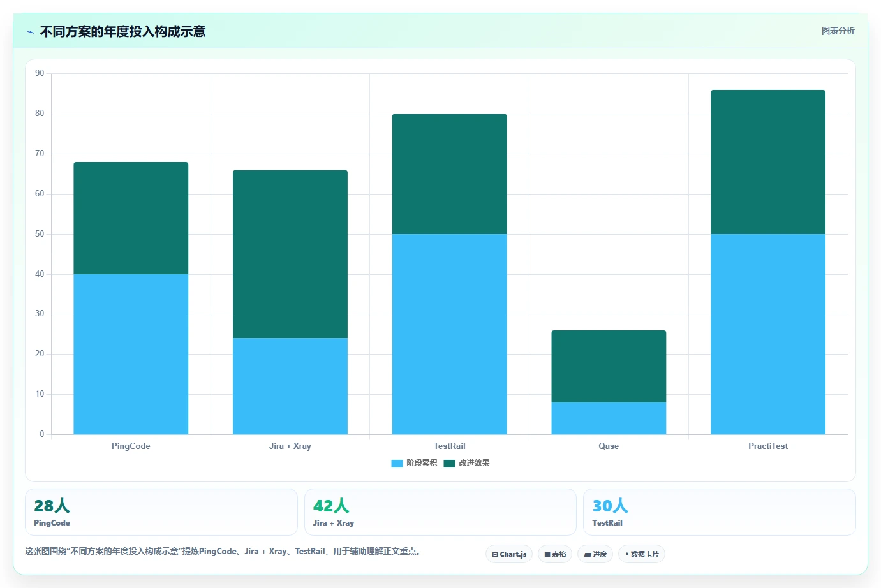Select the 表格 tag

click(x=555, y=554)
